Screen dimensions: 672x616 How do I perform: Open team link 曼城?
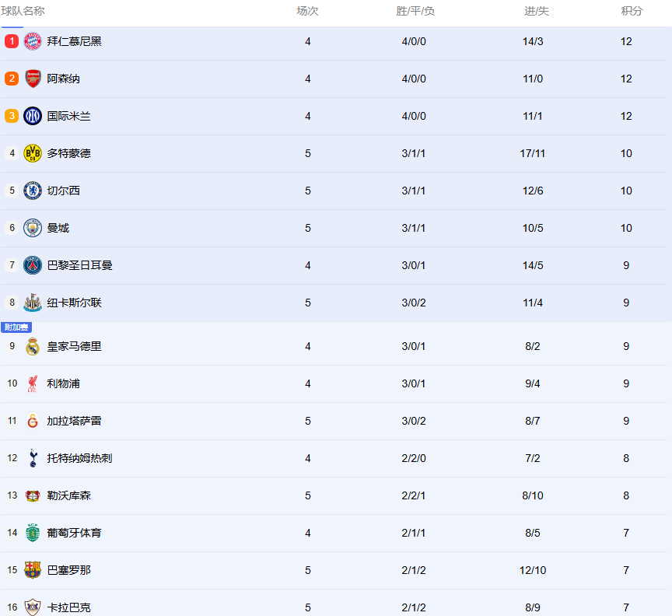click(x=58, y=228)
